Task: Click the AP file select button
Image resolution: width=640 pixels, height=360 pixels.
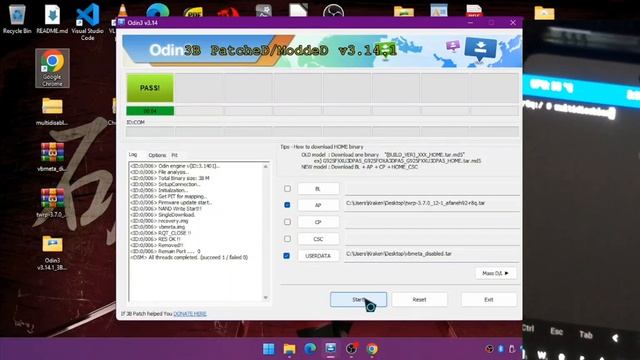Action: (318, 205)
